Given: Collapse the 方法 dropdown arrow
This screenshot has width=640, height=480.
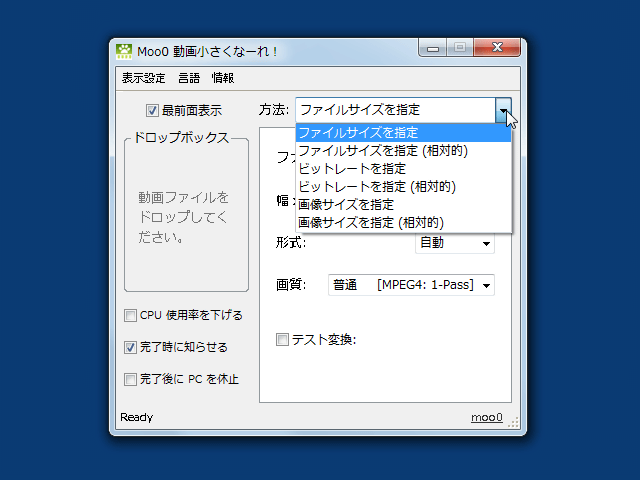Looking at the screenshot, I should pos(503,110).
